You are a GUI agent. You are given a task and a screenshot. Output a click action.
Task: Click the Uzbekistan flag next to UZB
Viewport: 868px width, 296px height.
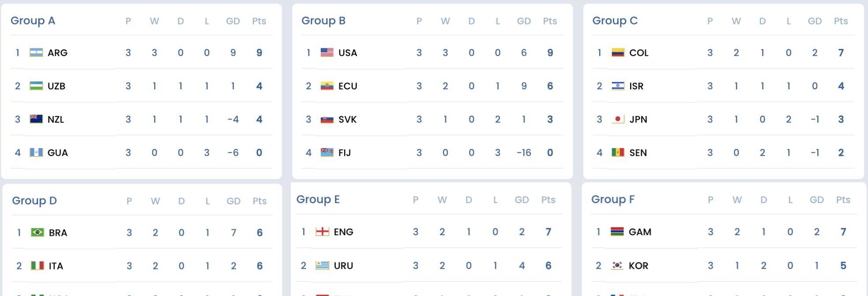pyautogui.click(x=36, y=86)
